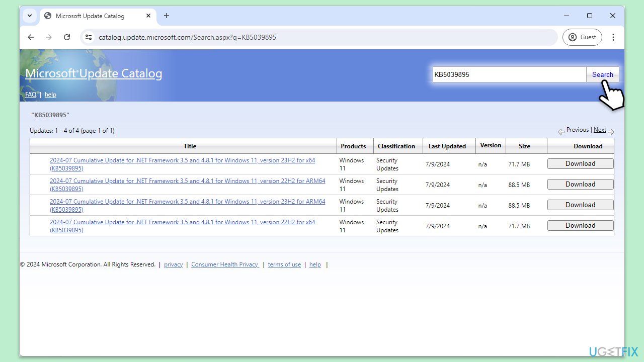Open the help link in header
Image resolution: width=644 pixels, height=362 pixels.
coord(50,95)
